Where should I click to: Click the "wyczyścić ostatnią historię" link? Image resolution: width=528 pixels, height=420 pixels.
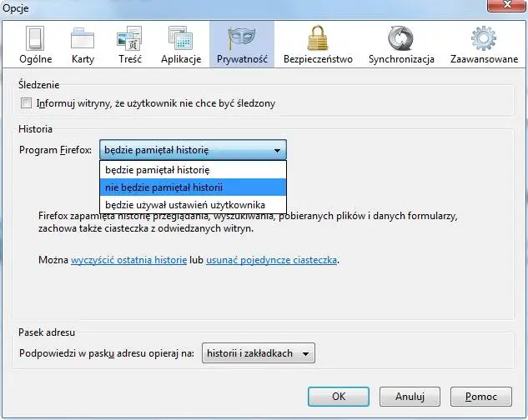[x=128, y=260]
